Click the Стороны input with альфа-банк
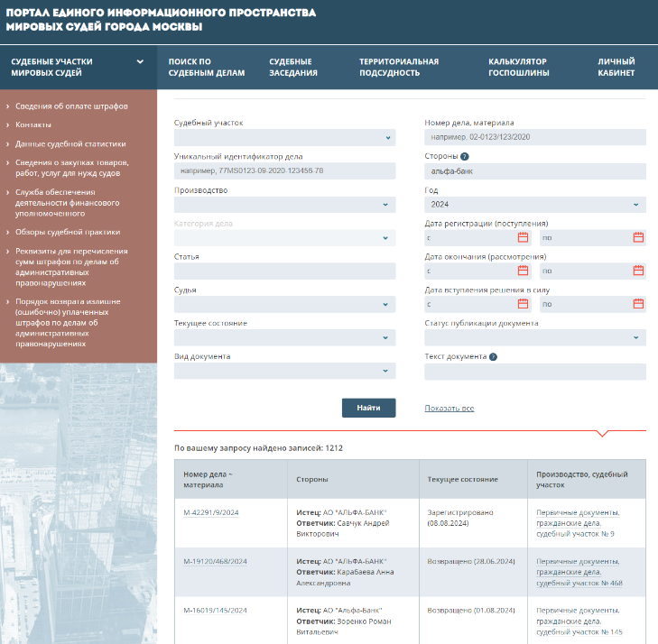Viewport: 658px width, 644px height. pyautogui.click(x=534, y=171)
